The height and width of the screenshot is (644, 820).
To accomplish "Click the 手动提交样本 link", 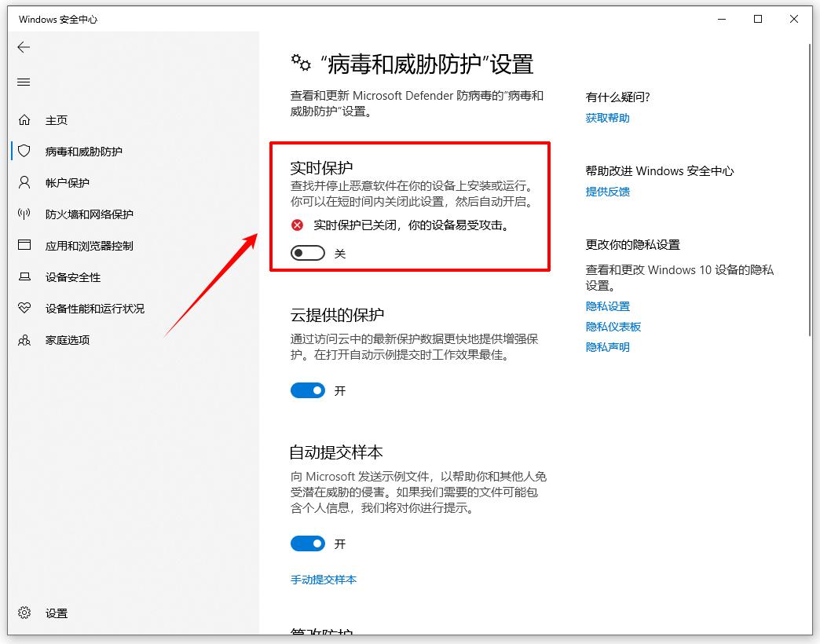I will point(323,580).
